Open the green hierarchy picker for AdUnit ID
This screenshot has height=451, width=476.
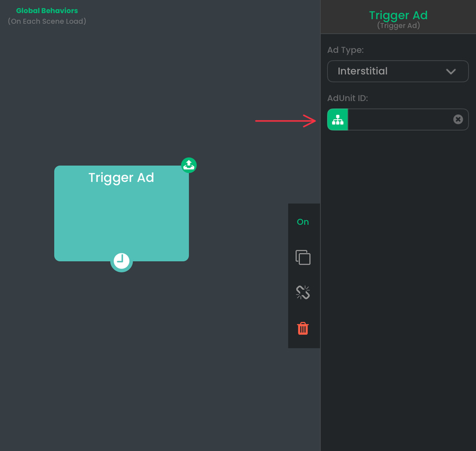point(337,120)
